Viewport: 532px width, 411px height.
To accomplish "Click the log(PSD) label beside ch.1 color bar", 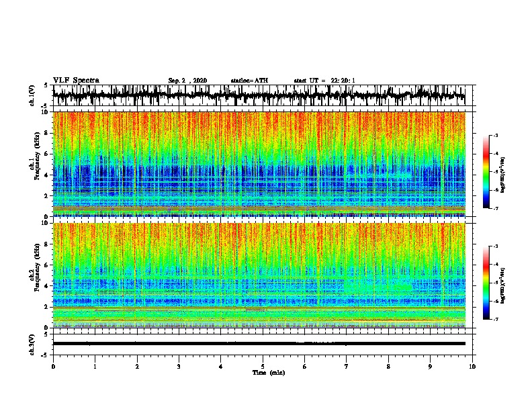I will click(502, 175).
